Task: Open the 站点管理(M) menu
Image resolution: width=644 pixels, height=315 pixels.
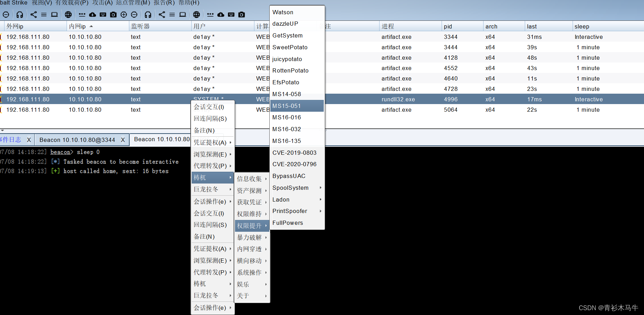Action: point(133,3)
